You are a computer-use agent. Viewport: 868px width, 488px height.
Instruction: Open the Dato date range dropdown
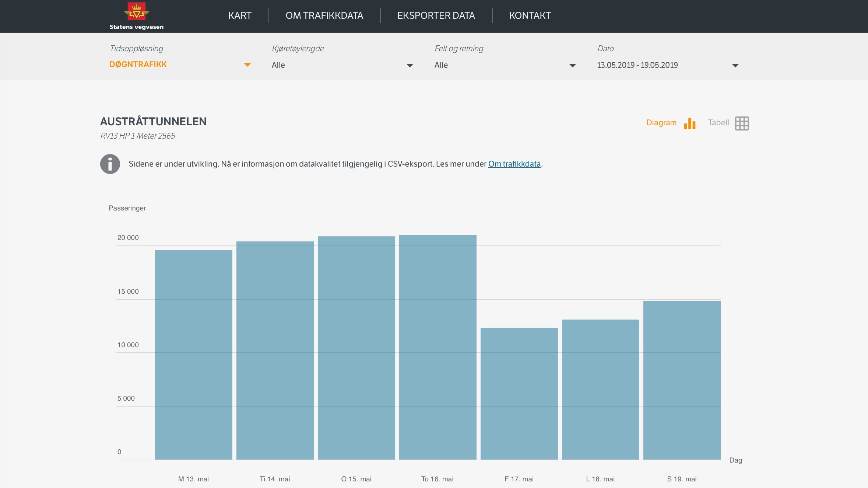(x=735, y=66)
